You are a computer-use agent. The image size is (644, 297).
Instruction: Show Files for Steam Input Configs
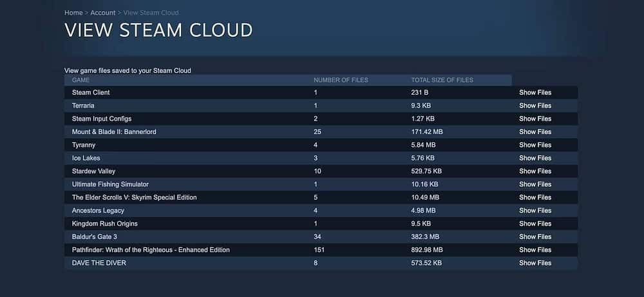(x=535, y=119)
